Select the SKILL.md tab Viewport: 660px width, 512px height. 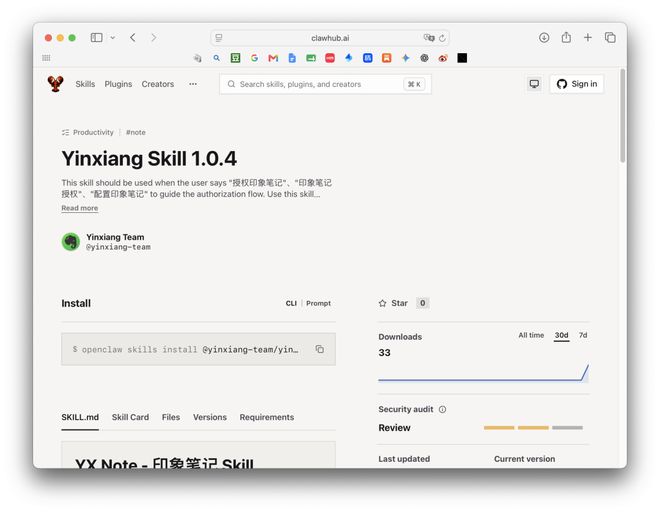80,417
